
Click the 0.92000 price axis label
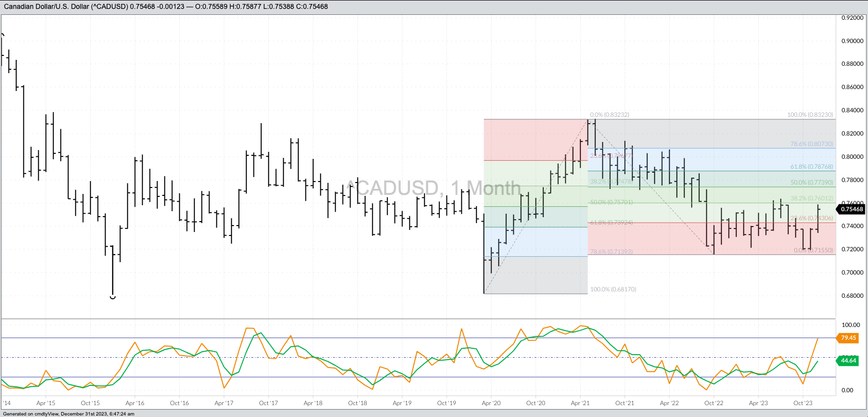pos(852,18)
